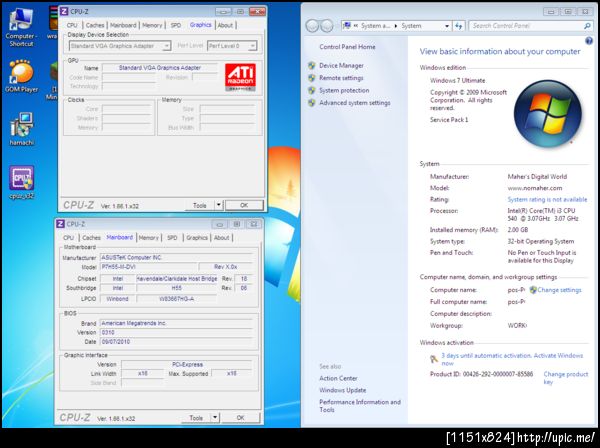The height and width of the screenshot is (448, 600).
Task: Click GPU Name field Standard VGA Graphics Adapter
Action: [160, 68]
